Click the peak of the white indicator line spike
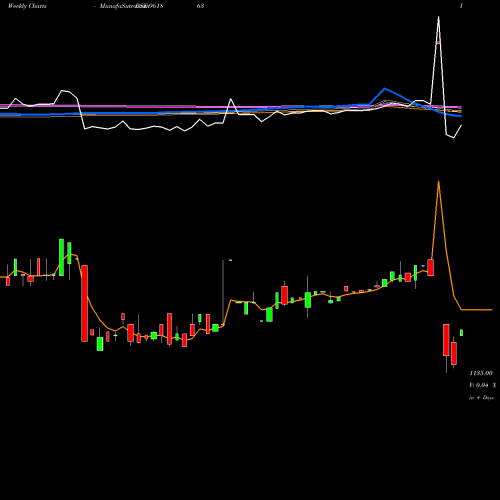 pos(438,17)
